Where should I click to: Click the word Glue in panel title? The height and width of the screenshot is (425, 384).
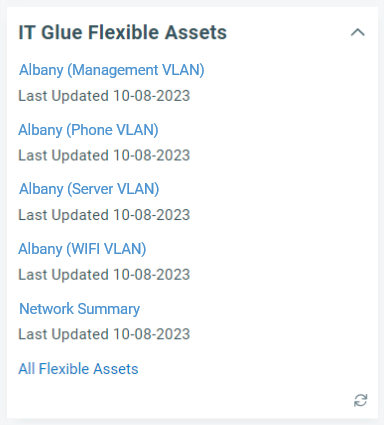pos(62,32)
